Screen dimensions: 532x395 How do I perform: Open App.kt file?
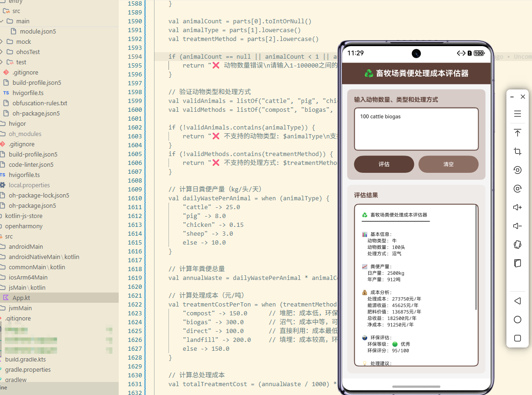click(x=21, y=298)
